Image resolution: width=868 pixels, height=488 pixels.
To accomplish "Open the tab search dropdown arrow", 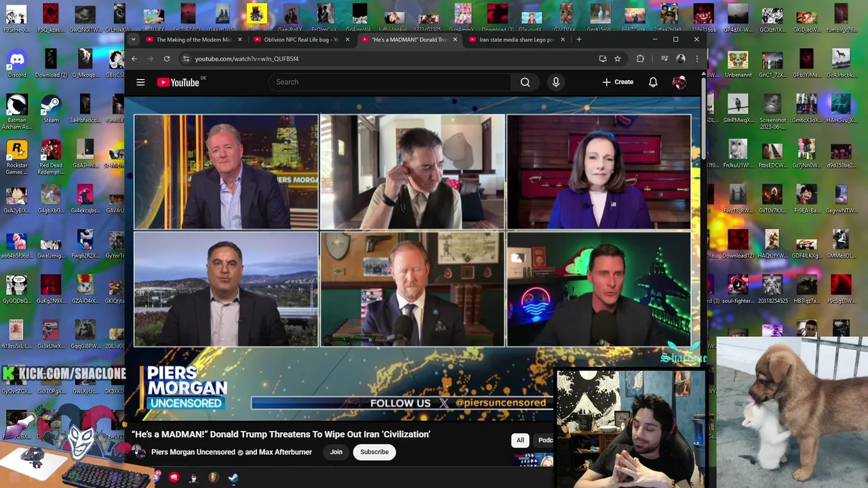I will click(134, 39).
